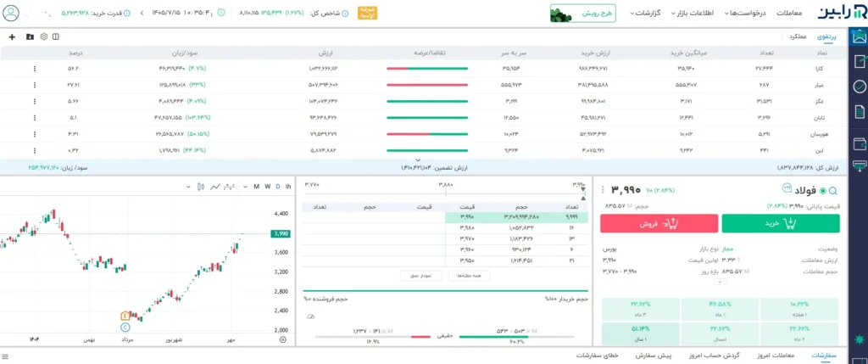Screen dimensions: 868x364
Task: Click the نمودار عمق button
Action: (x=422, y=276)
